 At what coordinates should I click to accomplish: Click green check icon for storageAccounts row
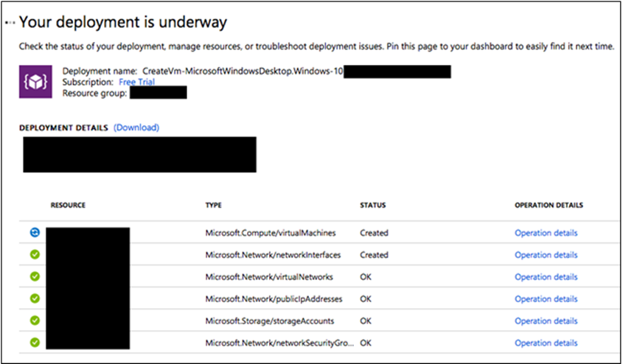(x=35, y=321)
